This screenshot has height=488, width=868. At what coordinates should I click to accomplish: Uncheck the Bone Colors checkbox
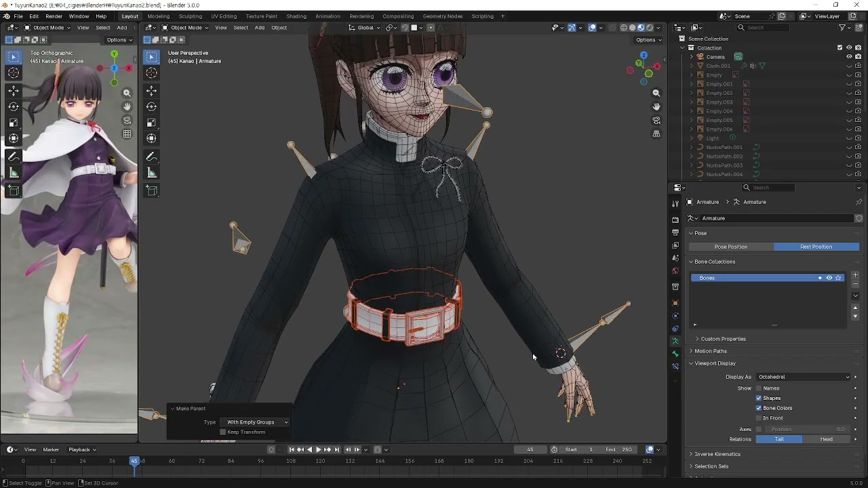759,408
